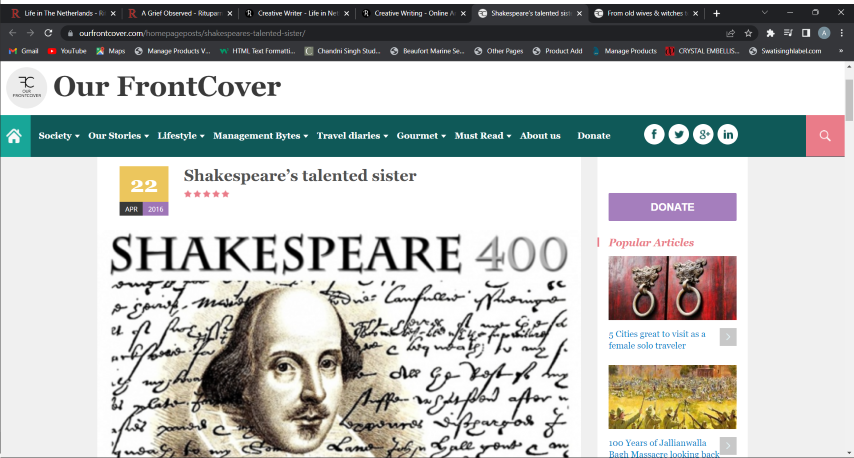
Task: Click arrow beside 5 Cities article
Action: point(728,337)
